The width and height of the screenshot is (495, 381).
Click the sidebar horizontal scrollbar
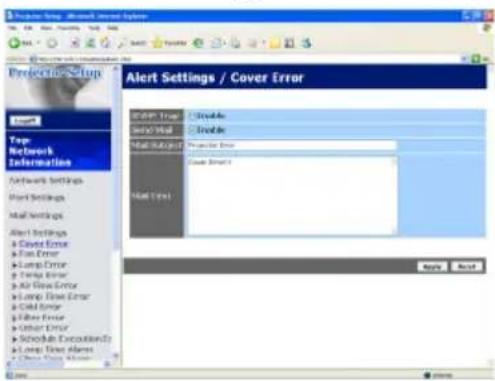coord(59,364)
